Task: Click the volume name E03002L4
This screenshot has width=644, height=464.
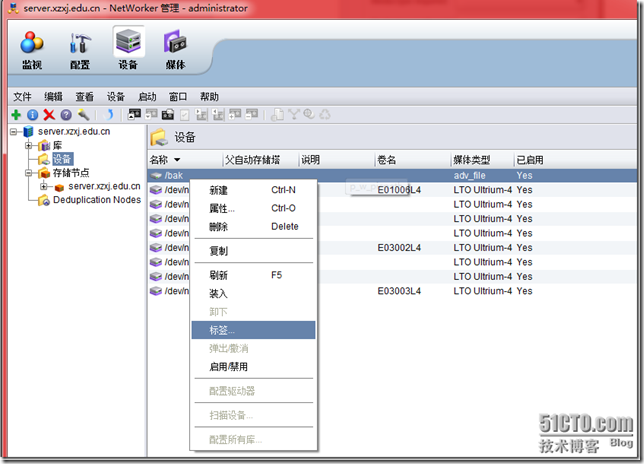Action: (399, 248)
